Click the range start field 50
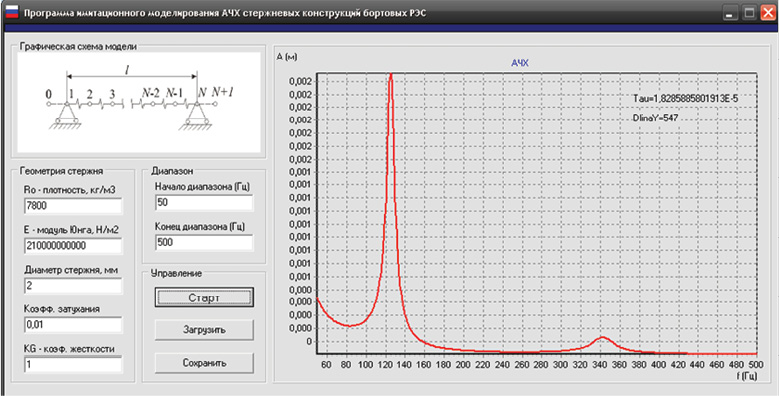The width and height of the screenshot is (779, 396). [204, 203]
